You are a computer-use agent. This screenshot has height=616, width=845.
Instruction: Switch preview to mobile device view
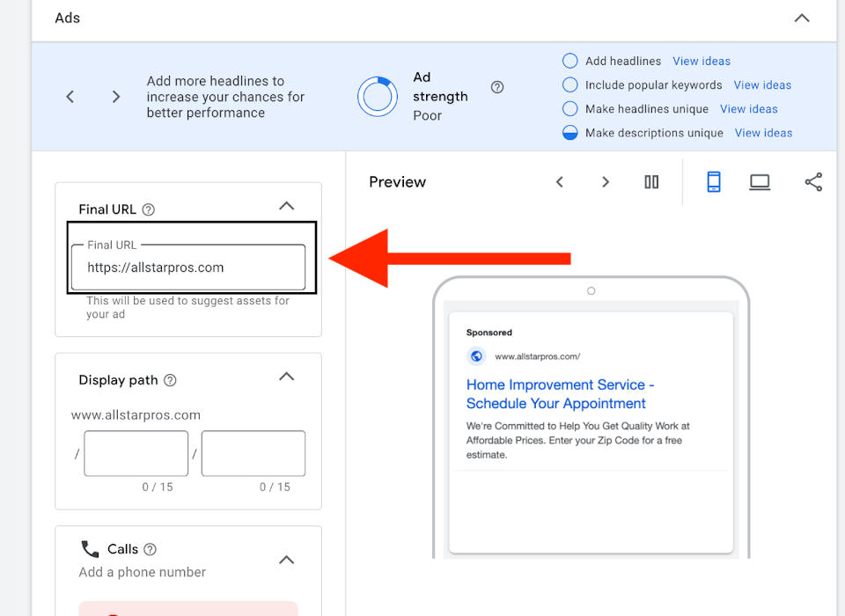tap(714, 182)
